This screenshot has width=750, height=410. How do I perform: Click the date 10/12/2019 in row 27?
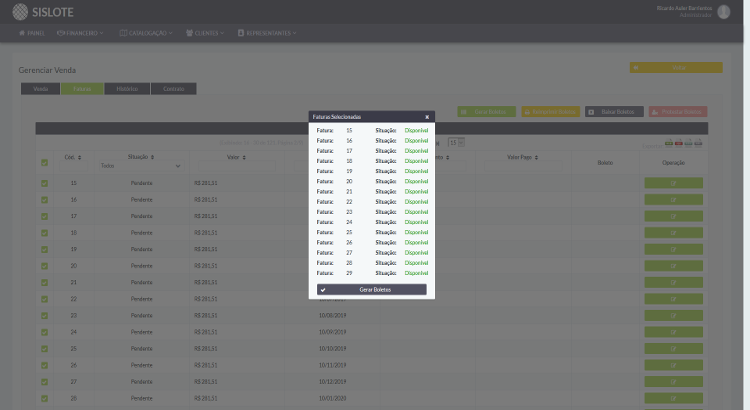(332, 382)
